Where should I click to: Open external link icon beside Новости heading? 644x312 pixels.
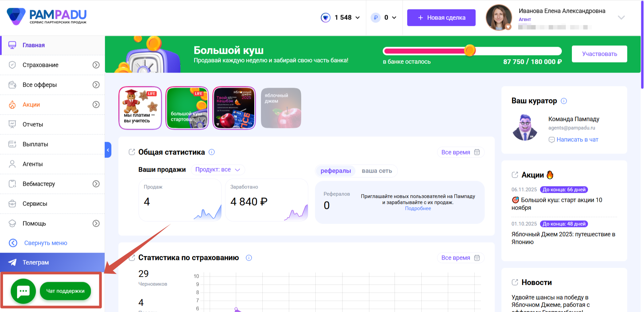click(515, 282)
